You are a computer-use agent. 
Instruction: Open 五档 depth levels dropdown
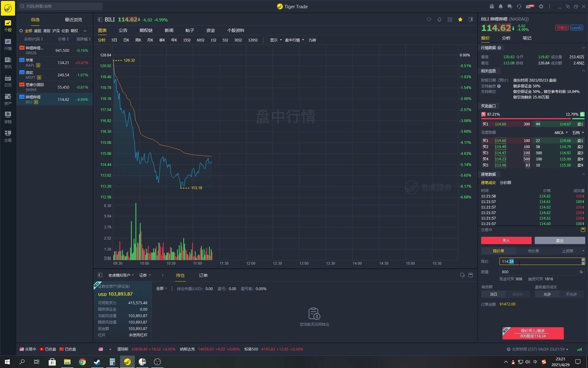pyautogui.click(x=578, y=132)
